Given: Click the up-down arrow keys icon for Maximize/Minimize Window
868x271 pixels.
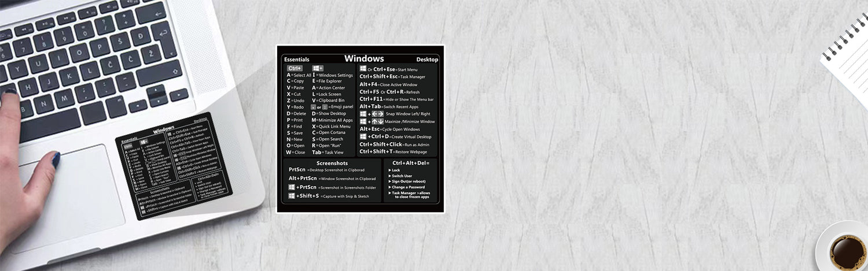Looking at the screenshot, I should coord(377,121).
